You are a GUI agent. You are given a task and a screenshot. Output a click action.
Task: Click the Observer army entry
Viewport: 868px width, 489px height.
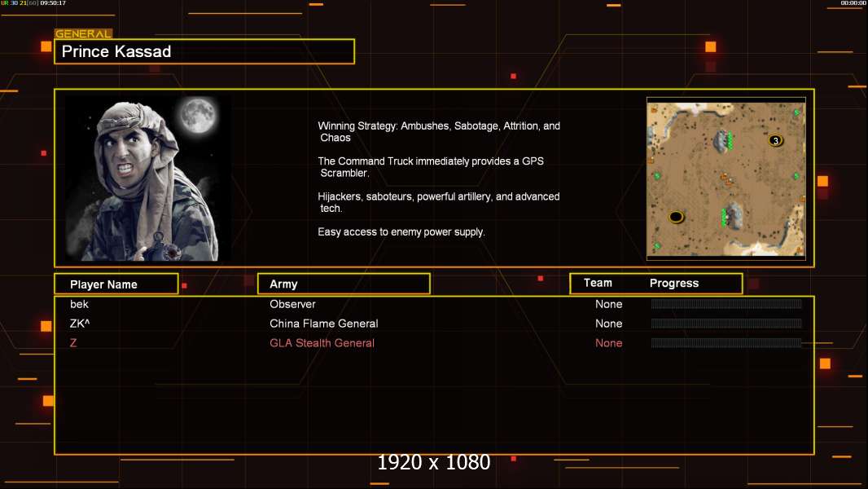click(292, 304)
